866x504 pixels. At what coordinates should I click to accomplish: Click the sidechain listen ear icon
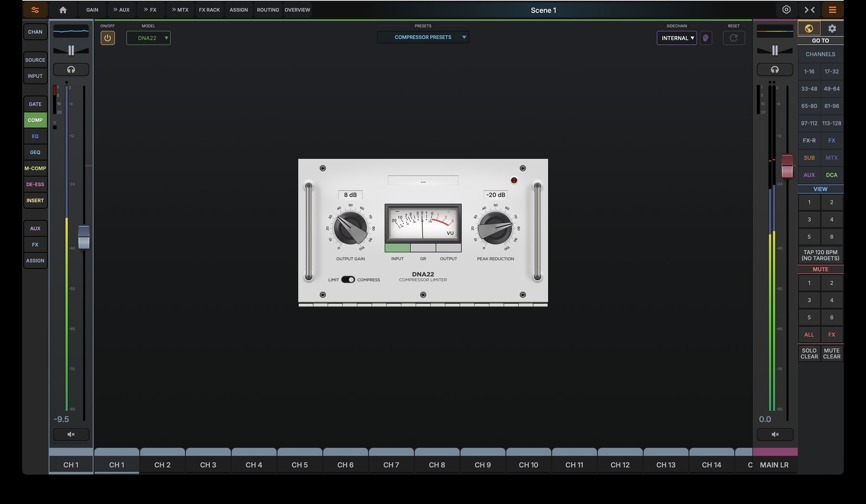click(706, 38)
